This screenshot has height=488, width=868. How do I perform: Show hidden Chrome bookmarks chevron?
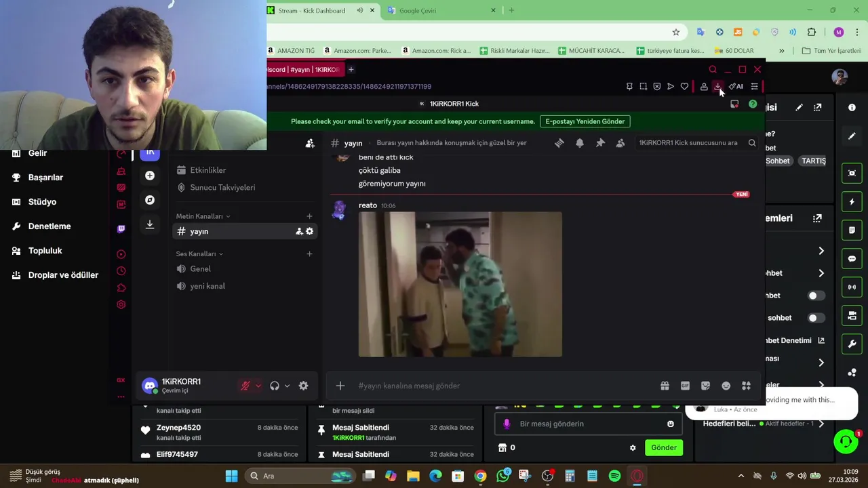tap(781, 51)
